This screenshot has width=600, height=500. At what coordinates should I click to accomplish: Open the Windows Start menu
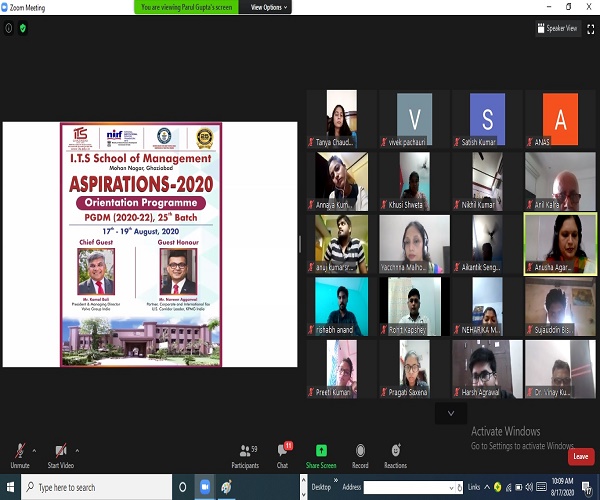10,487
